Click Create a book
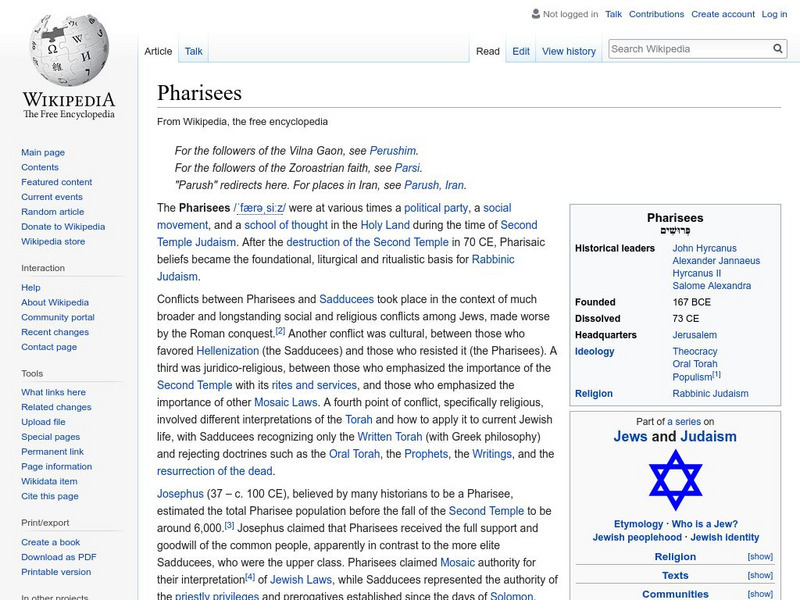 point(51,542)
